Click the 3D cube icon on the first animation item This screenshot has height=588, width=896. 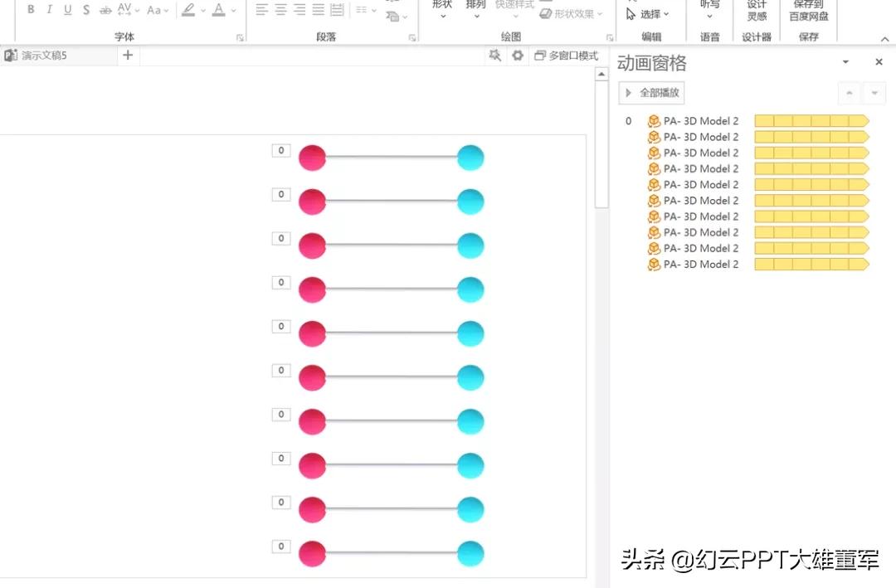tap(653, 121)
